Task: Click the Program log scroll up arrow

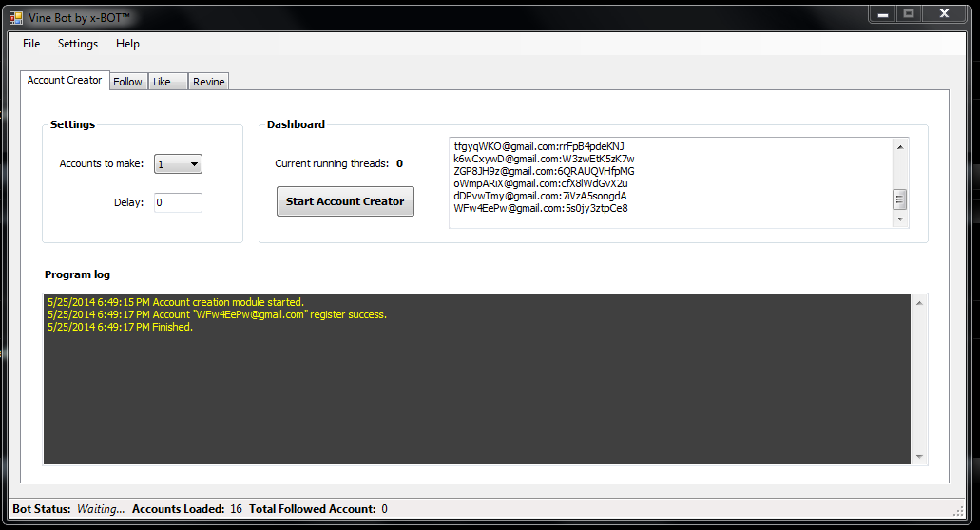Action: [919, 303]
